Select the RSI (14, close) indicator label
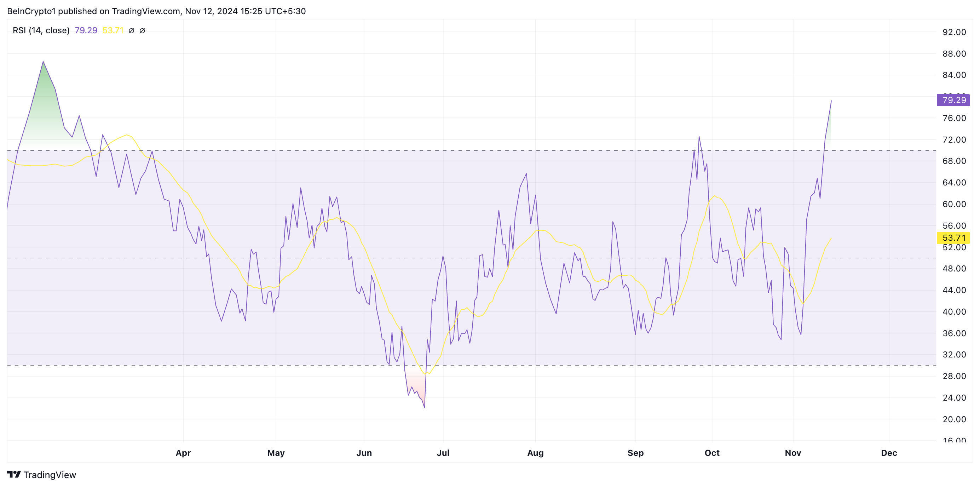This screenshot has width=980, height=487. [x=41, y=30]
